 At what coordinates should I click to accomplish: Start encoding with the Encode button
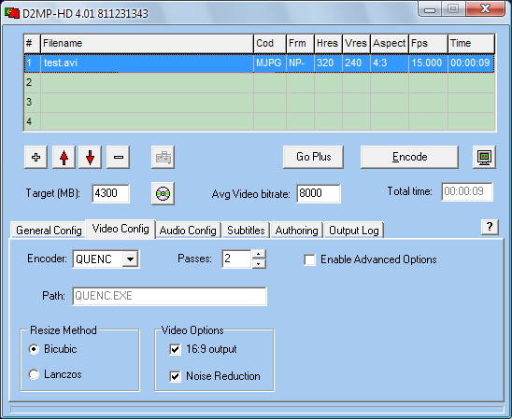pyautogui.click(x=409, y=157)
